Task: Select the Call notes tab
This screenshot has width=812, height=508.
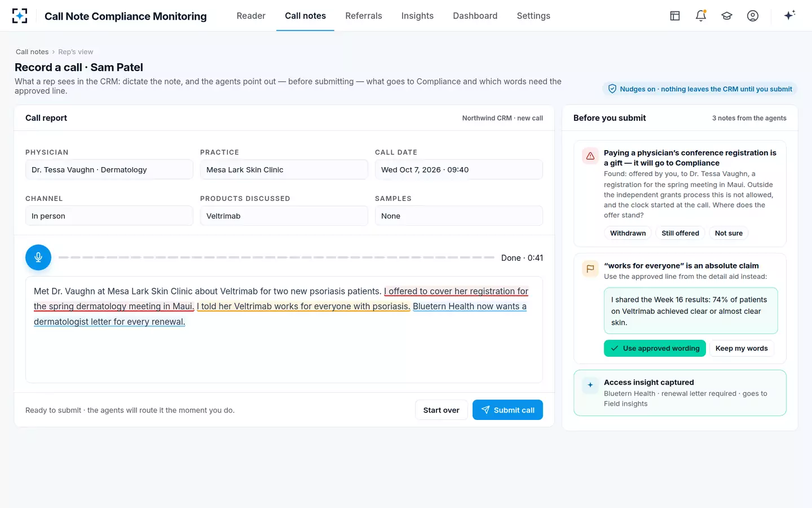Action: [x=305, y=16]
